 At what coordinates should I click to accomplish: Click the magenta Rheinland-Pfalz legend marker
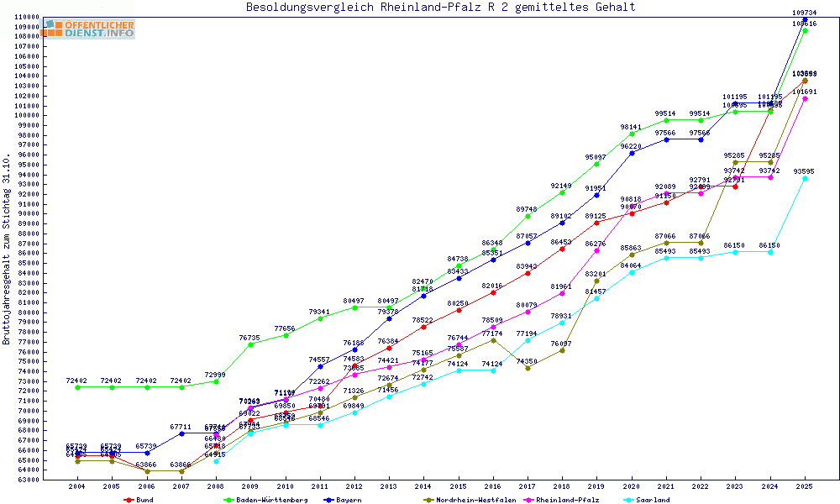pos(527,500)
